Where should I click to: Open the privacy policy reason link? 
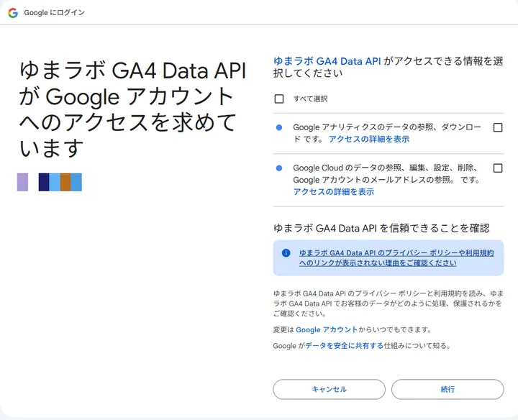pyautogui.click(x=396, y=258)
